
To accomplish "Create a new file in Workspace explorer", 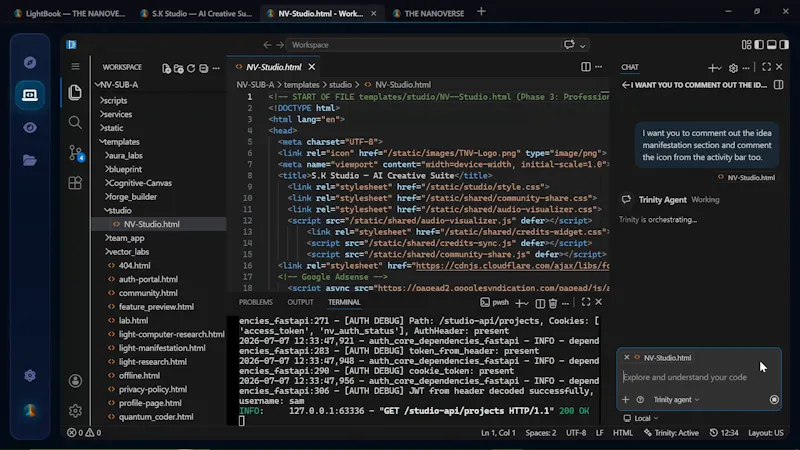I will 166,68.
